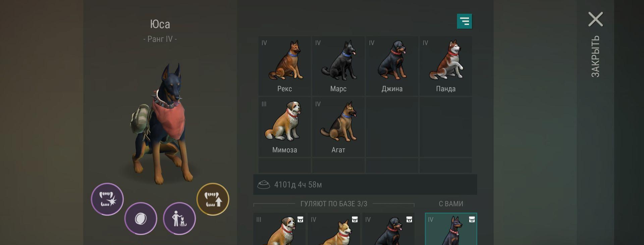Select the dog named Рекс
This screenshot has width=644, height=245.
click(x=284, y=66)
